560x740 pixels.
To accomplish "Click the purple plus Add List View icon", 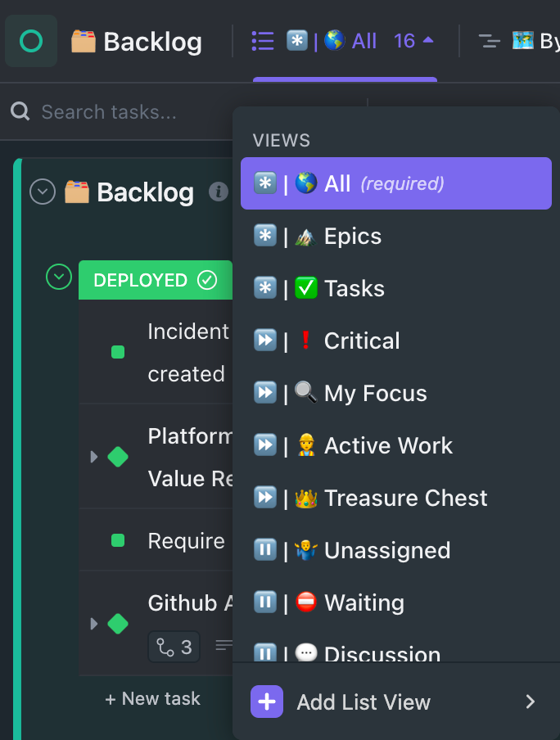I will point(267,702).
